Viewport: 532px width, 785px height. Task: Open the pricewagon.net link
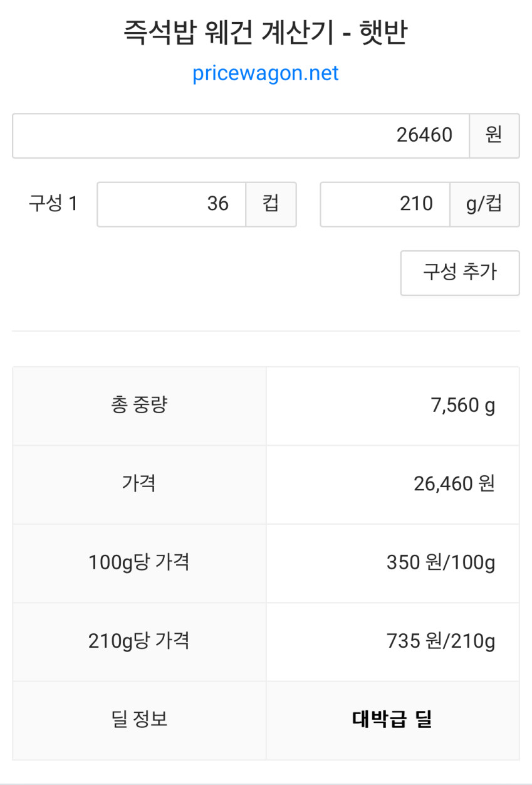point(266,73)
